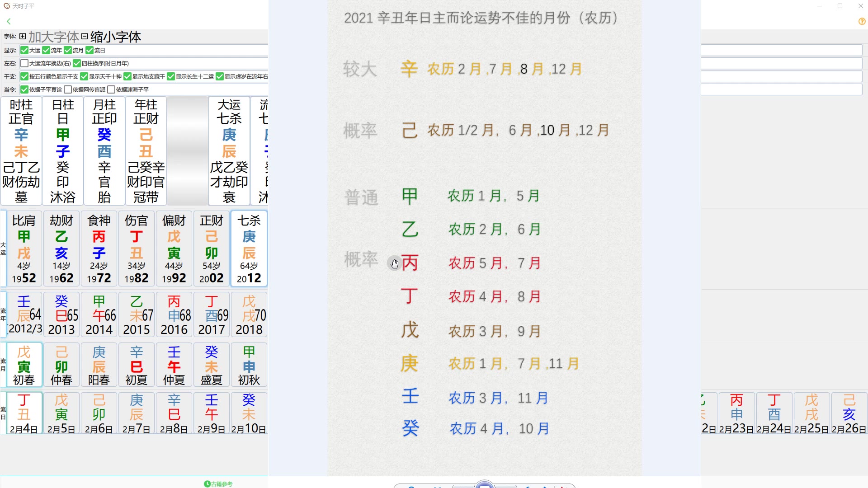Click the 天时子平 app title icon
The width and height of the screenshot is (868, 488).
(7, 6)
